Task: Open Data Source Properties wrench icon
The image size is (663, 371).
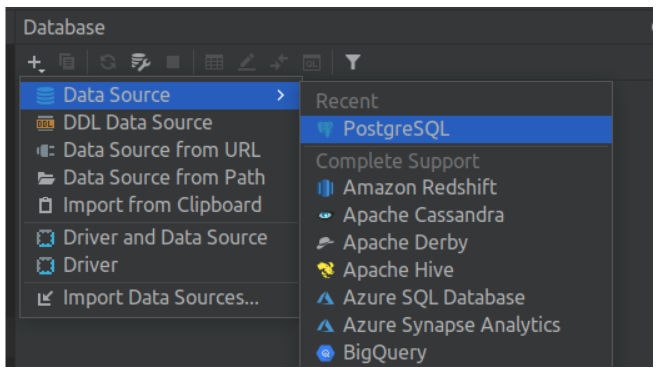Action: click(140, 63)
